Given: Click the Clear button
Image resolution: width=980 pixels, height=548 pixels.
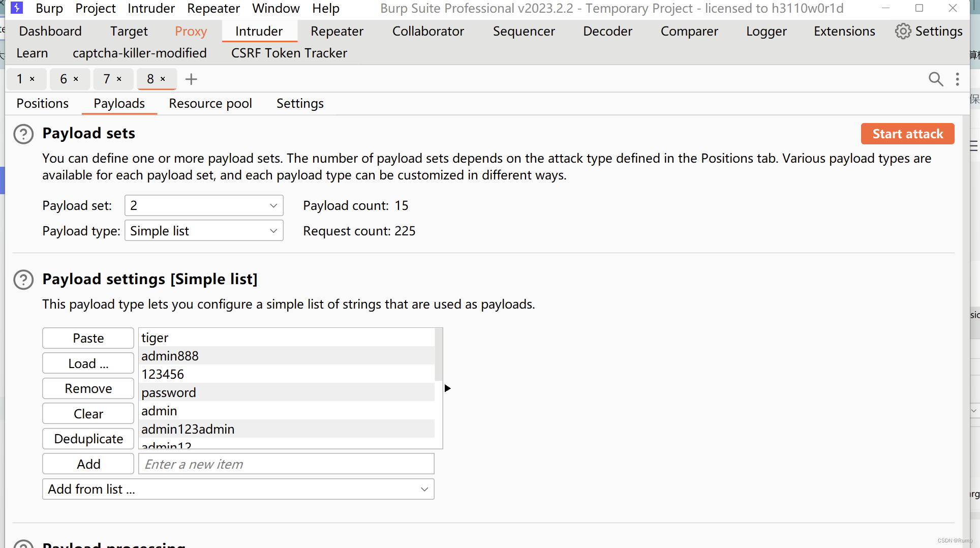Looking at the screenshot, I should point(88,414).
